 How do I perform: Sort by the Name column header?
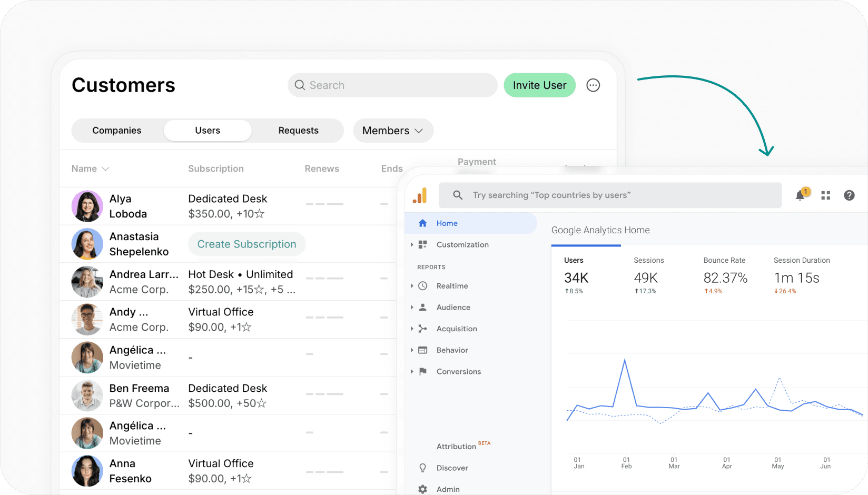click(x=90, y=169)
